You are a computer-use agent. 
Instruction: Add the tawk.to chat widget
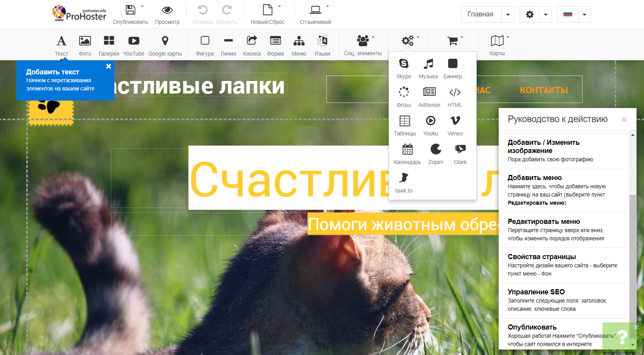(x=403, y=182)
